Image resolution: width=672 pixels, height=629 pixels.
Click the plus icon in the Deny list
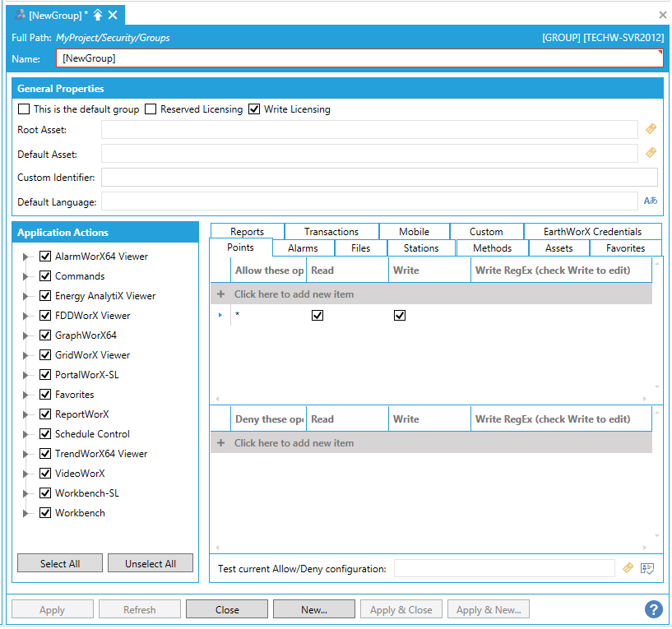[220, 443]
